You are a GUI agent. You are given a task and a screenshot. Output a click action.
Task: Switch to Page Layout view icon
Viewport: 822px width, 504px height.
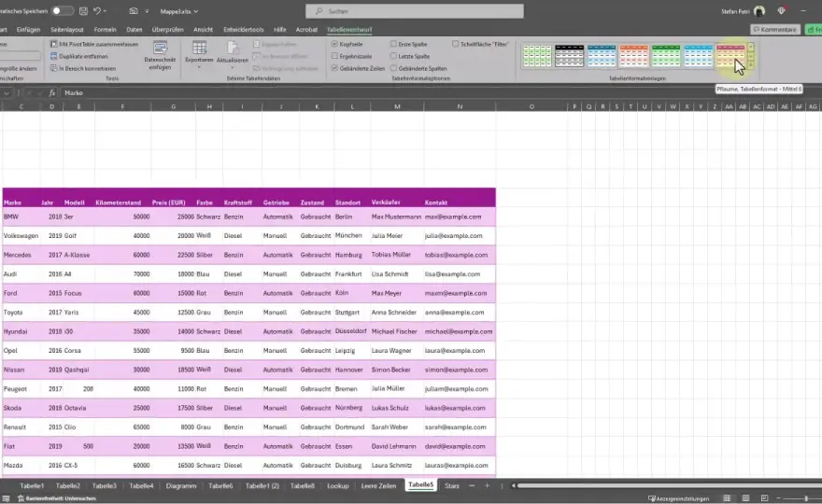(745, 498)
